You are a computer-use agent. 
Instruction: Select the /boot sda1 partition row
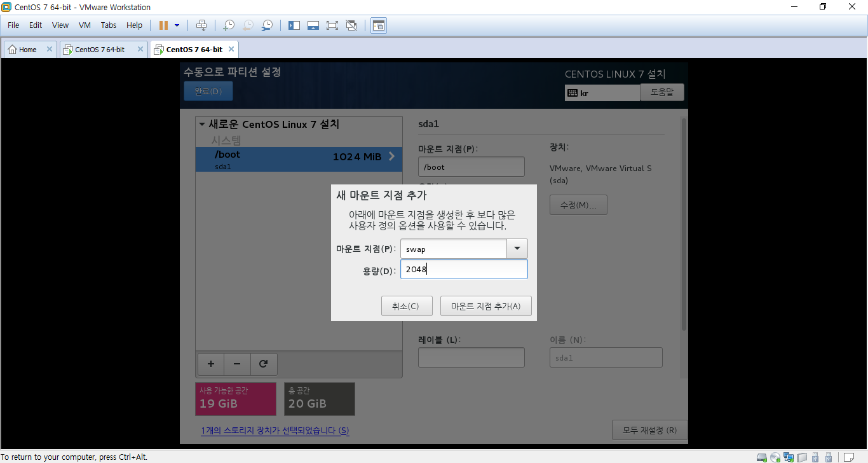299,159
